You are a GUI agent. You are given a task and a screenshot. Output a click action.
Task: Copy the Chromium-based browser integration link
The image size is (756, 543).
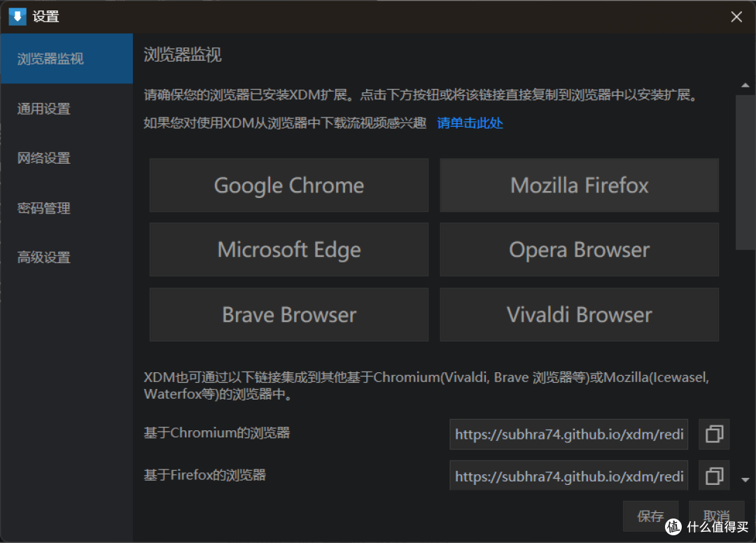pyautogui.click(x=713, y=434)
